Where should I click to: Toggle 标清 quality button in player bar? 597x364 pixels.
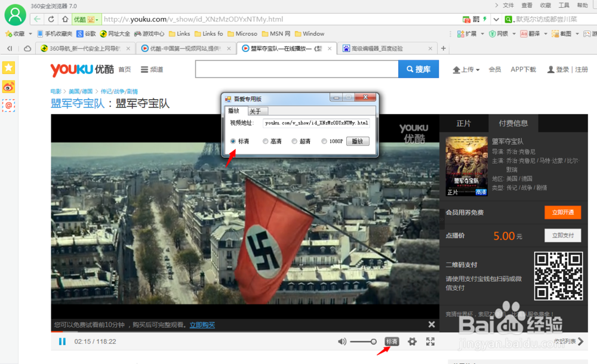pos(392,341)
